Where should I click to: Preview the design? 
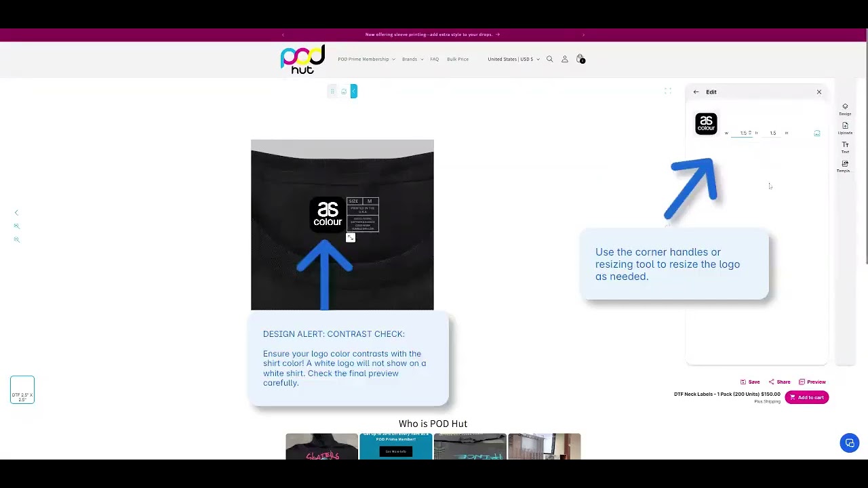[812, 382]
